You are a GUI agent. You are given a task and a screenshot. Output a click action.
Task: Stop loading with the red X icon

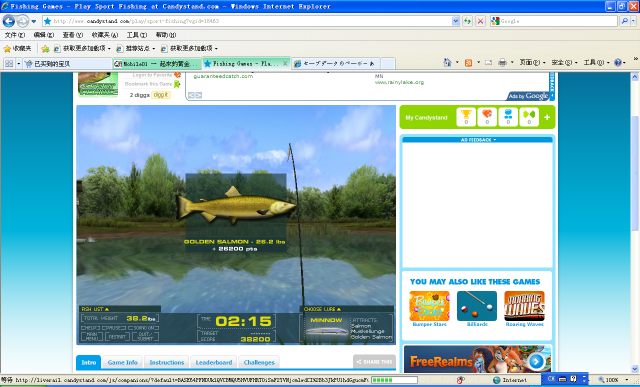click(480, 21)
